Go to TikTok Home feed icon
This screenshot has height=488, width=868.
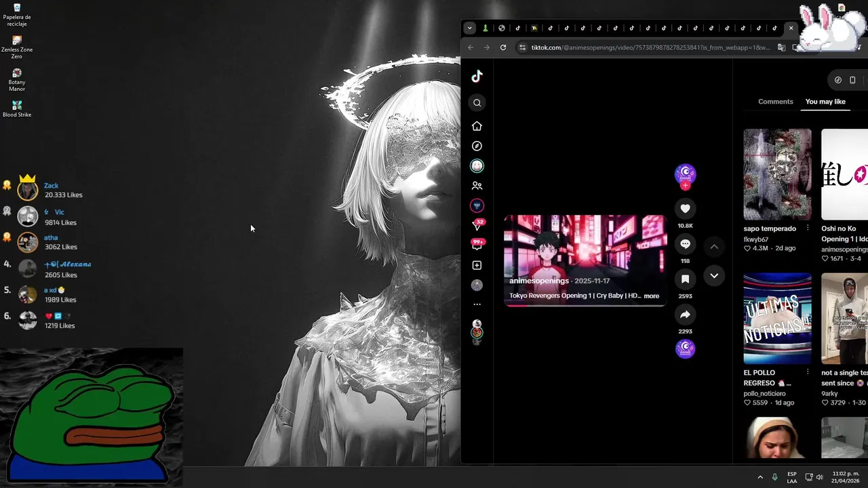(477, 126)
